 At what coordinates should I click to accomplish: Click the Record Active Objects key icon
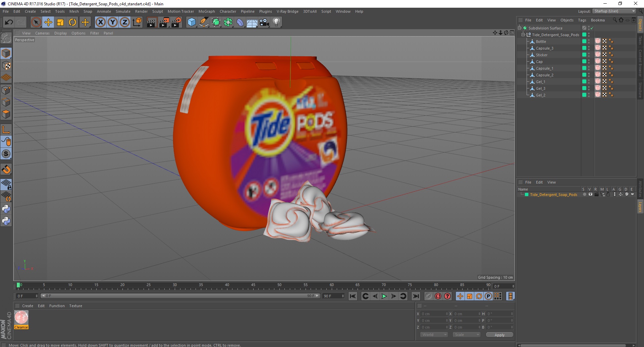[x=429, y=296]
